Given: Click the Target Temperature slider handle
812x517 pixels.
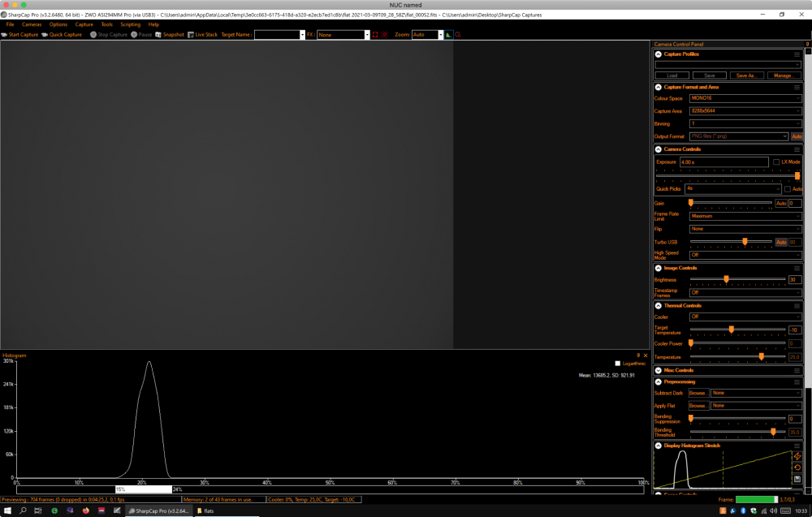Looking at the screenshot, I should [732, 330].
